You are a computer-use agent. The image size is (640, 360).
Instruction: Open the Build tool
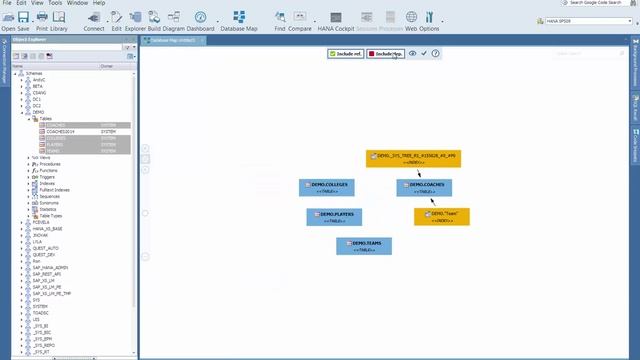point(154,21)
